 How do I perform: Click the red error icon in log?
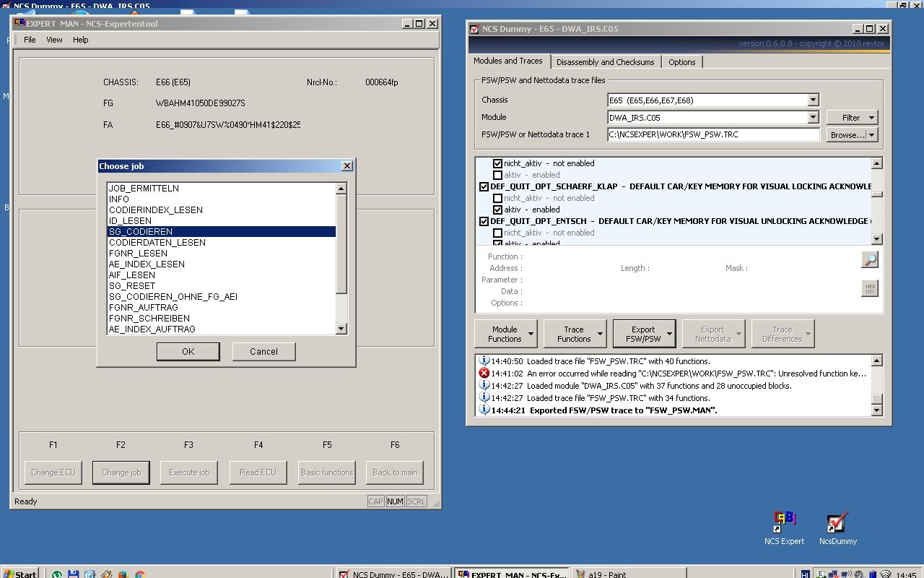pos(484,373)
